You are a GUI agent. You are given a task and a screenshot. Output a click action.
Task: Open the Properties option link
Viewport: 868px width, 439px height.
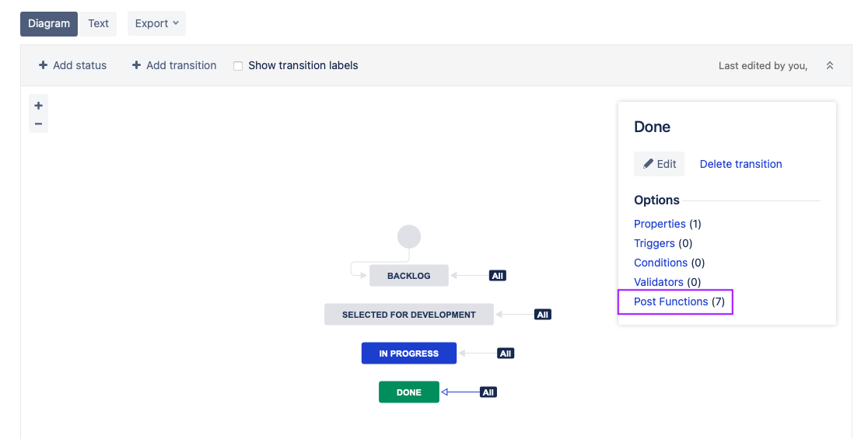[660, 224]
